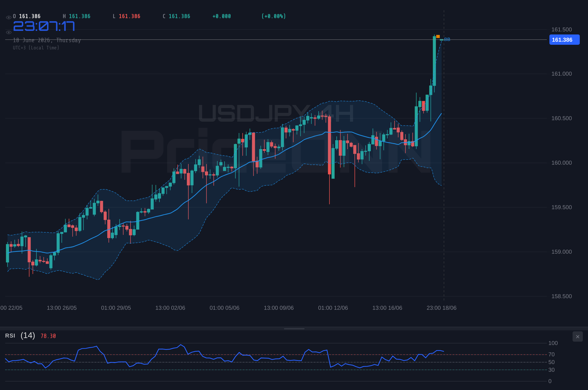Click the RSI 30 level label
The height and width of the screenshot is (390, 588).
[551, 370]
